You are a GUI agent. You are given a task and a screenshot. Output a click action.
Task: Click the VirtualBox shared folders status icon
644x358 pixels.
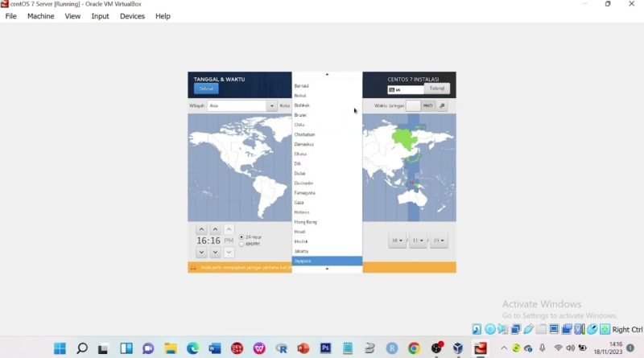(x=541, y=329)
